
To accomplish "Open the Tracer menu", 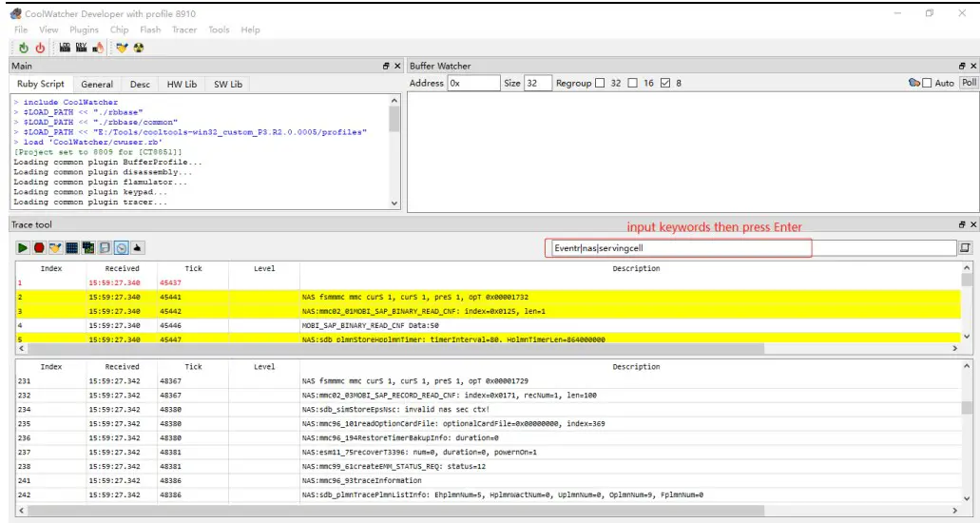I will coord(184,29).
